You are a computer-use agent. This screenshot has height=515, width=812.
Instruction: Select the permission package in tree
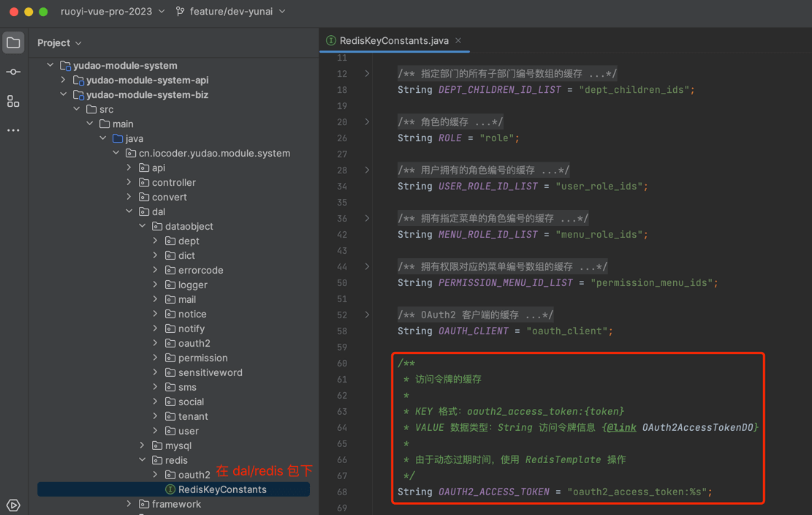[x=202, y=358]
